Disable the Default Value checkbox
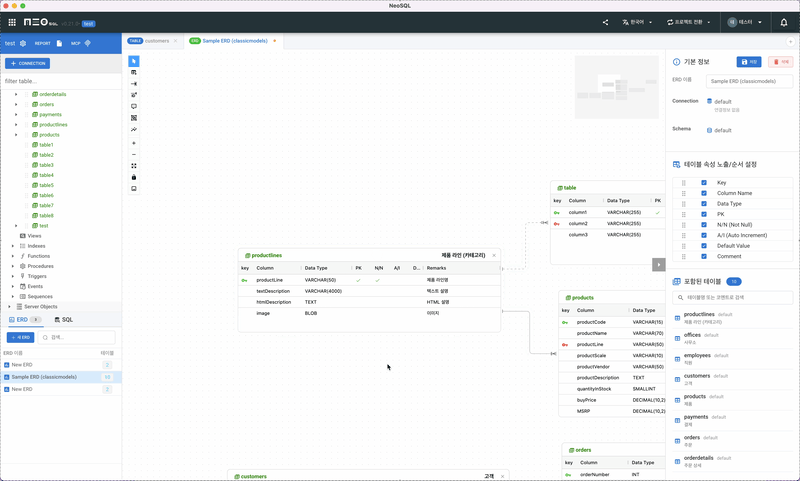 [x=704, y=245]
